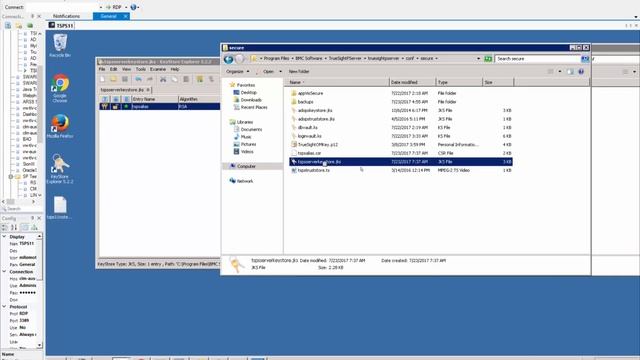Viewport: 640px width, 360px height.
Task: Open the Edit menu in KeyStore Explorer
Action: coord(113,69)
